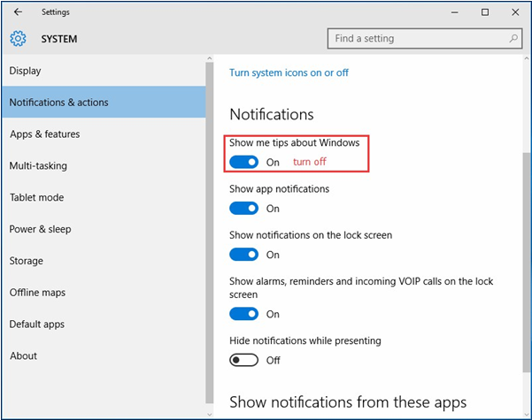This screenshot has height=420, width=532.
Task: Click the SYSTEM title text
Action: tap(59, 39)
